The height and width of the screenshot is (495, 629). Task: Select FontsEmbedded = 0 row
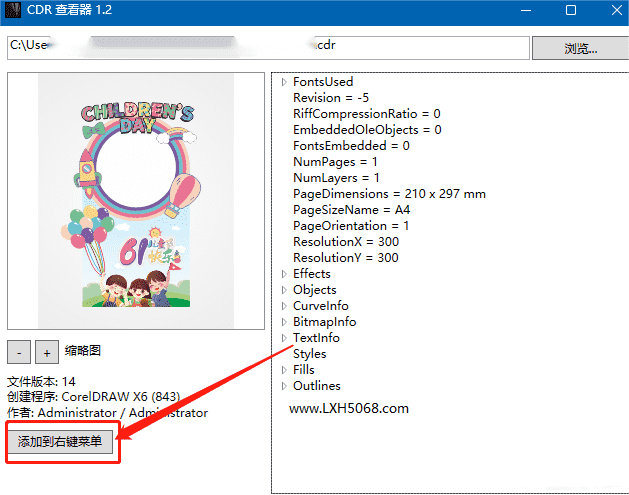(x=351, y=146)
